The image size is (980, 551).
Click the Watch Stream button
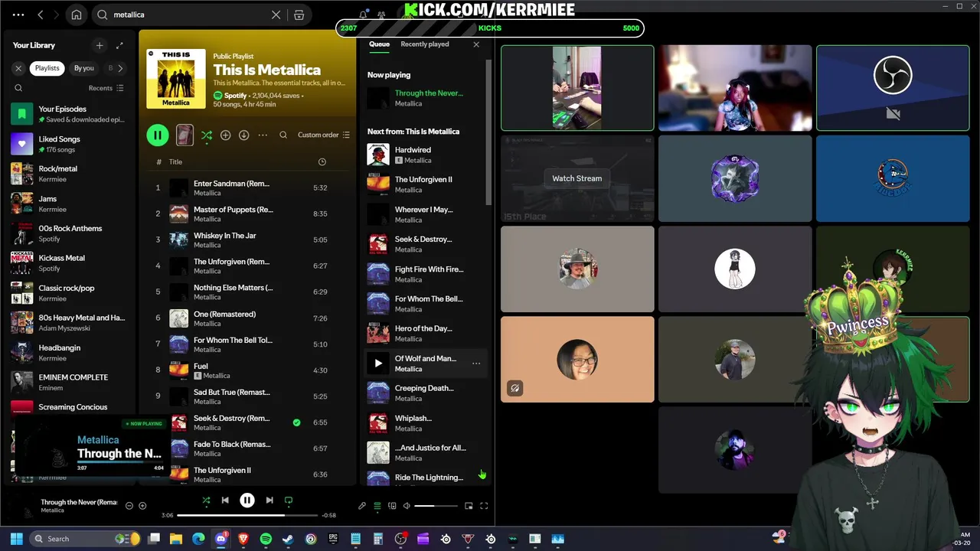coord(577,178)
